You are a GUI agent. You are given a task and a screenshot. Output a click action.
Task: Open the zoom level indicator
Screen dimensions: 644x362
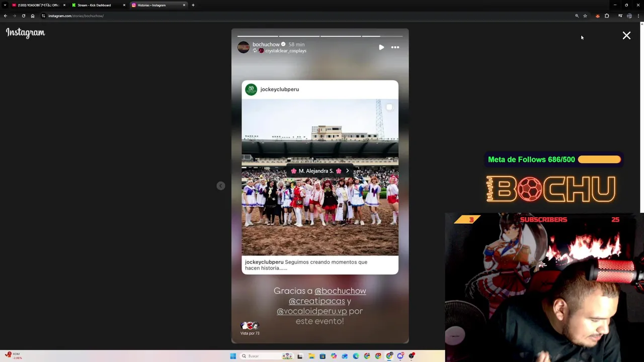coord(577,16)
